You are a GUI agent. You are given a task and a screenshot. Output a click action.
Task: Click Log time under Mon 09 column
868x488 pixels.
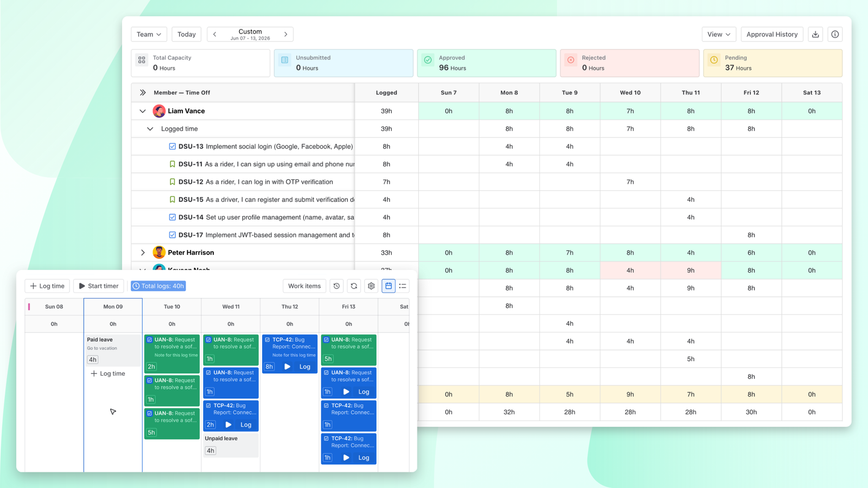click(x=108, y=374)
